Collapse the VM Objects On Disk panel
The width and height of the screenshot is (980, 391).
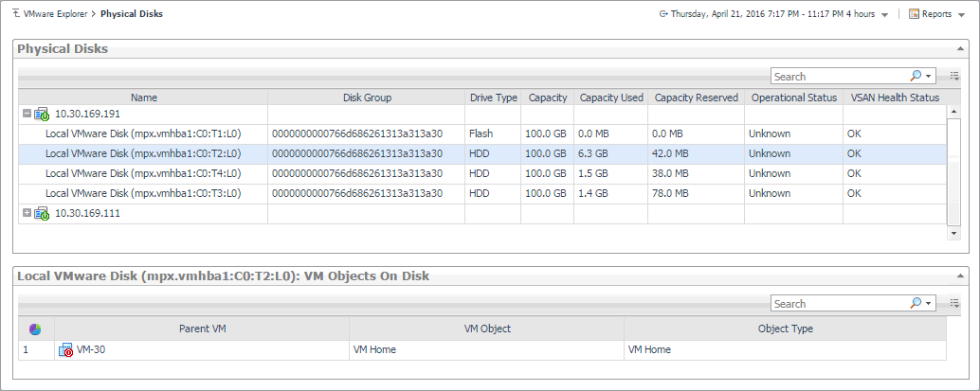[961, 276]
